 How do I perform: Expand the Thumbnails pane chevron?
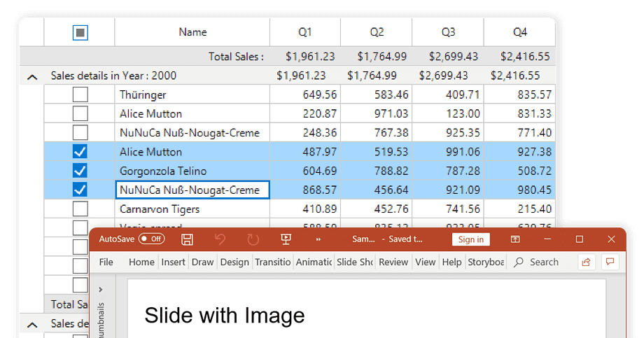click(x=101, y=289)
